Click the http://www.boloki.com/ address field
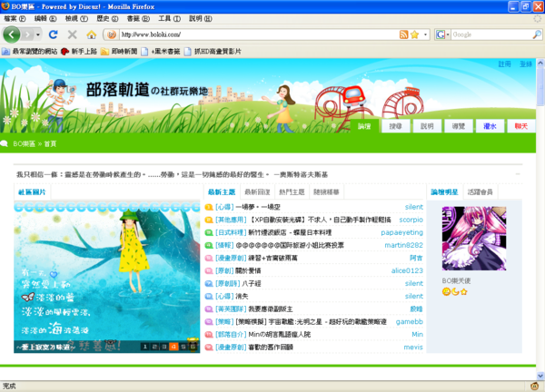The width and height of the screenshot is (545, 392). click(x=259, y=34)
